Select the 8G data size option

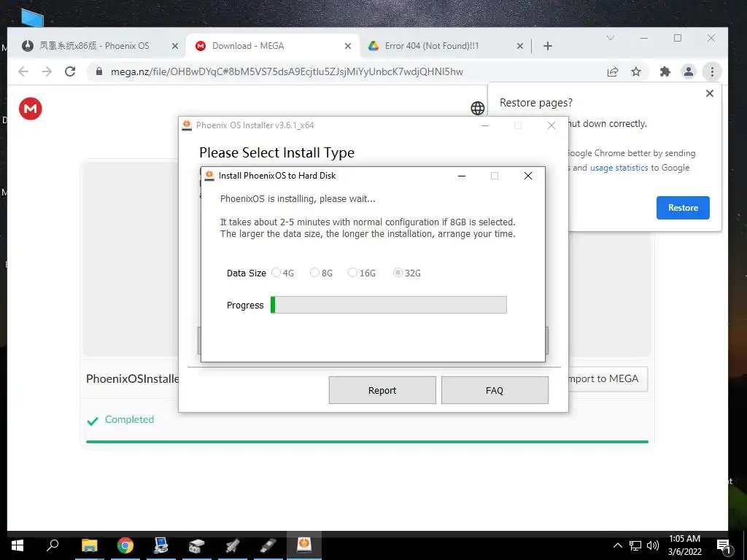(x=321, y=273)
